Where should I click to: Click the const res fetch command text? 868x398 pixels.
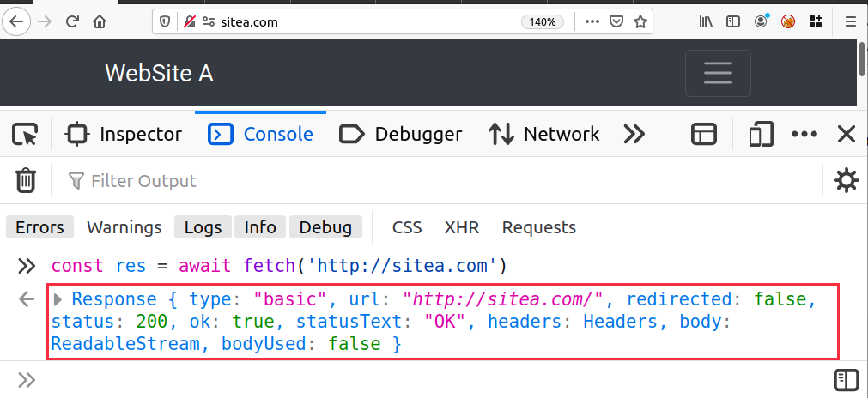click(x=279, y=266)
